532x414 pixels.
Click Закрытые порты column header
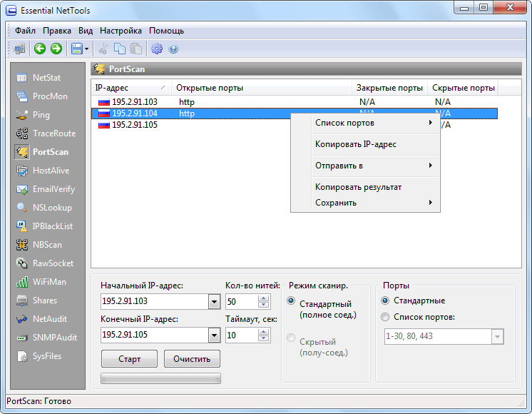click(x=389, y=88)
